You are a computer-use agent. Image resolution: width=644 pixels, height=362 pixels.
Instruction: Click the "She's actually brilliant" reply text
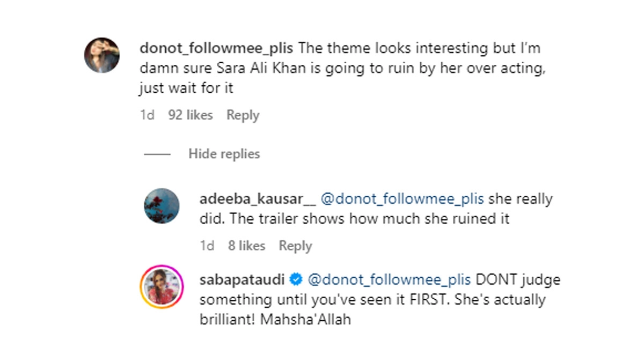499,300
